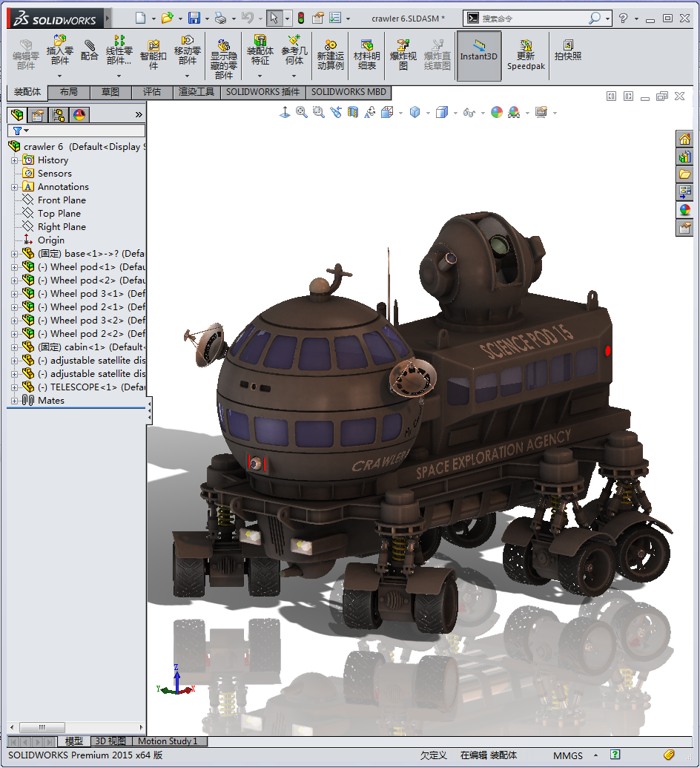Open the Hide/Show Items dropdown arrow
Viewport: 700px width, 768px height.
click(x=483, y=113)
